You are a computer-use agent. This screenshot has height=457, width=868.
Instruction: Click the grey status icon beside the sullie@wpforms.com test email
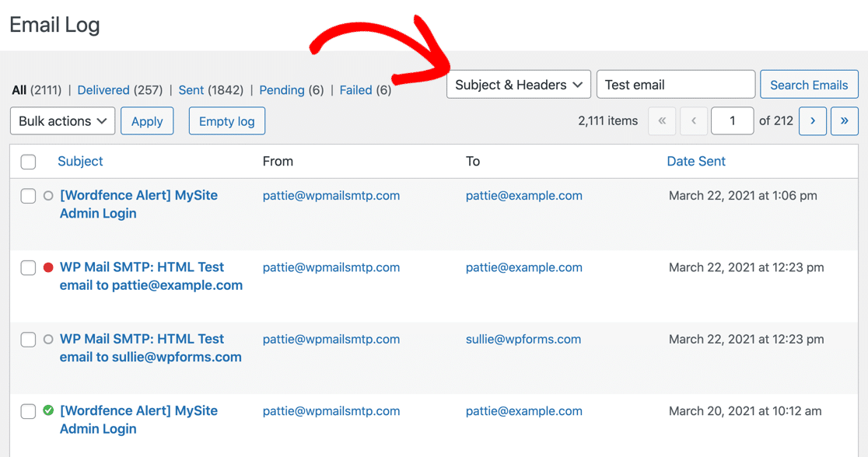pos(48,340)
